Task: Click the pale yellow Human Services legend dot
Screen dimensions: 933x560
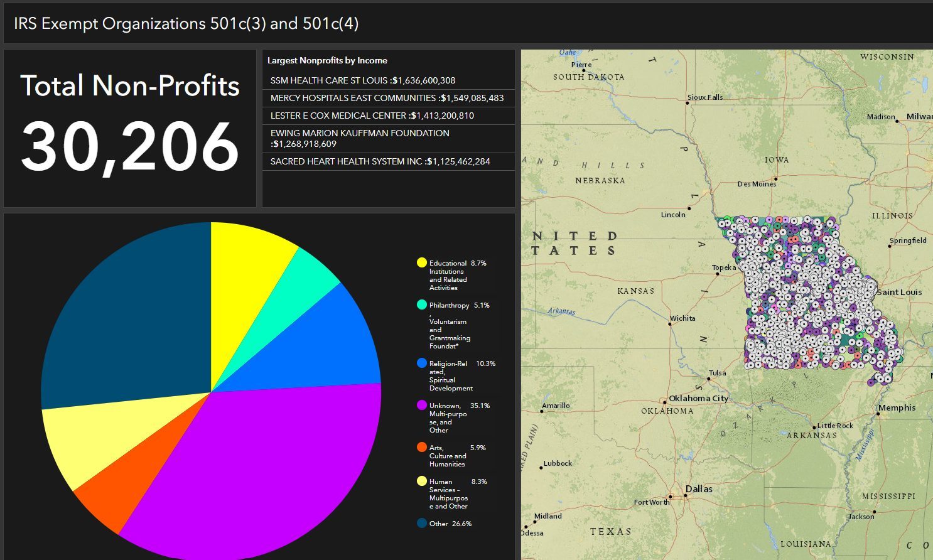Action: pos(421,481)
